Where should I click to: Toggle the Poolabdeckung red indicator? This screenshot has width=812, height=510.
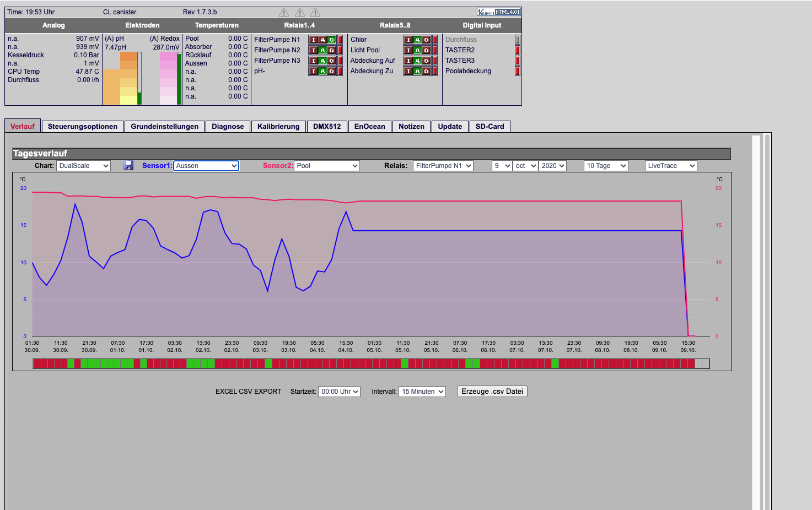coord(518,71)
